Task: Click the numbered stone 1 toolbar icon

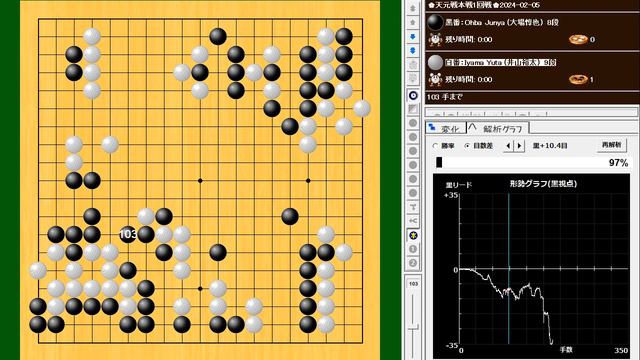Action: click(x=413, y=249)
